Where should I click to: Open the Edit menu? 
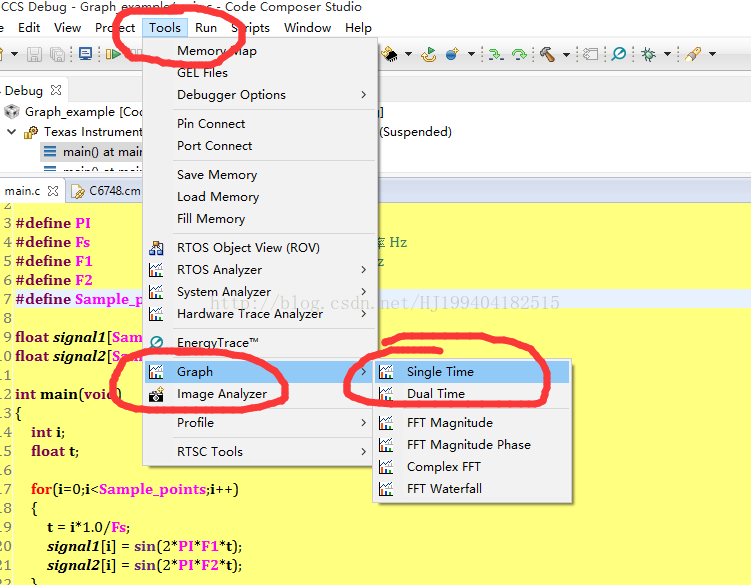(29, 28)
